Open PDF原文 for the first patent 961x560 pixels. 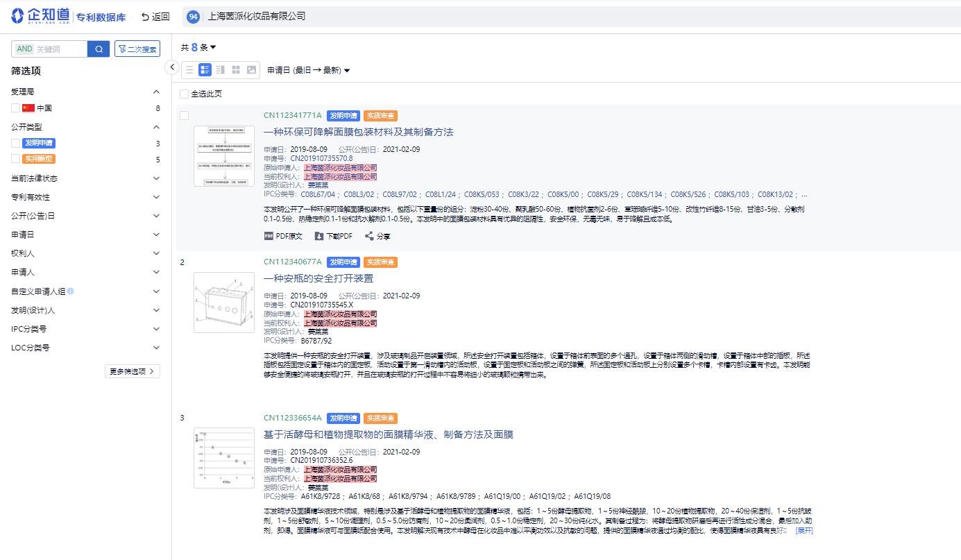pos(284,235)
